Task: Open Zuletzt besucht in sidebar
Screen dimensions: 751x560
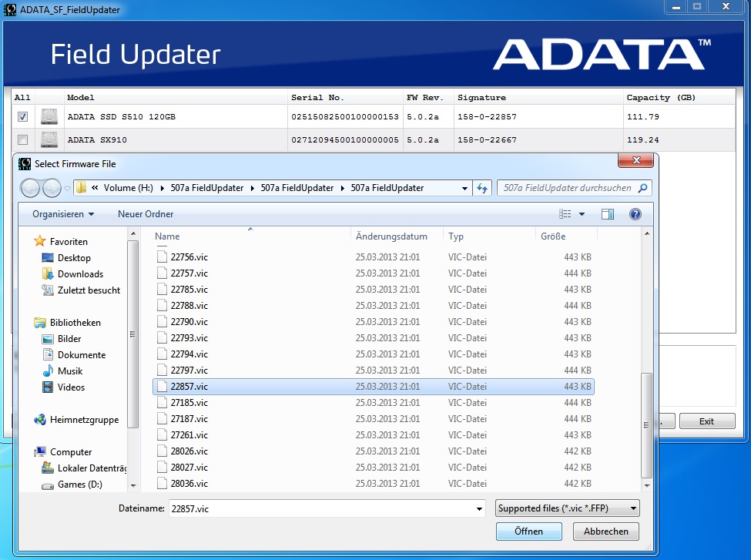Action: pyautogui.click(x=81, y=290)
